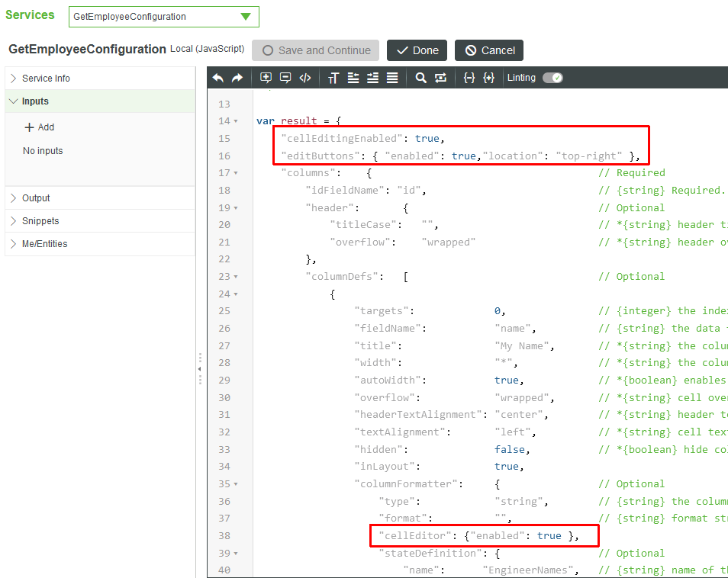Click the expand all folds icon
Viewport: 728px width, 578px height.
[489, 78]
